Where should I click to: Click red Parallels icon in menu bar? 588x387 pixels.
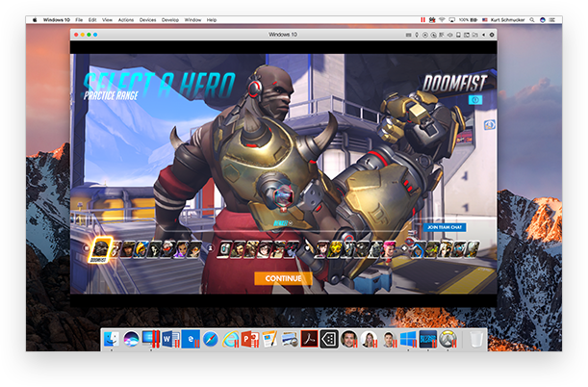(x=422, y=20)
